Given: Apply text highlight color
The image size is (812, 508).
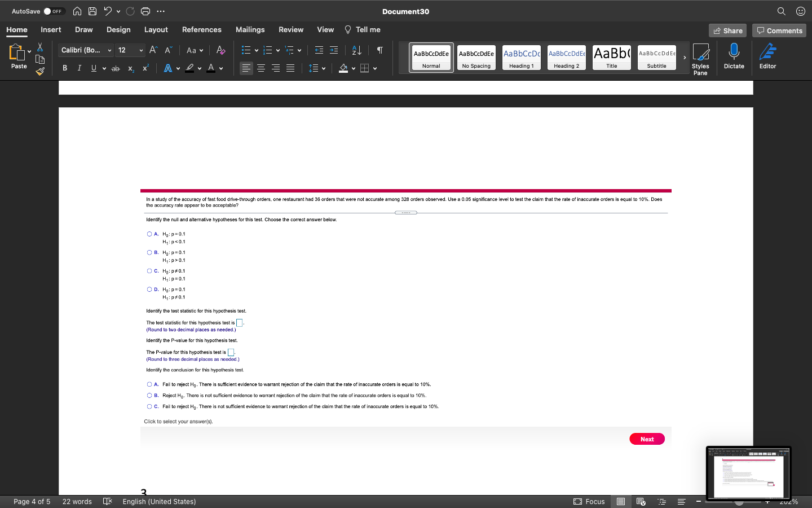Looking at the screenshot, I should pyautogui.click(x=190, y=68).
